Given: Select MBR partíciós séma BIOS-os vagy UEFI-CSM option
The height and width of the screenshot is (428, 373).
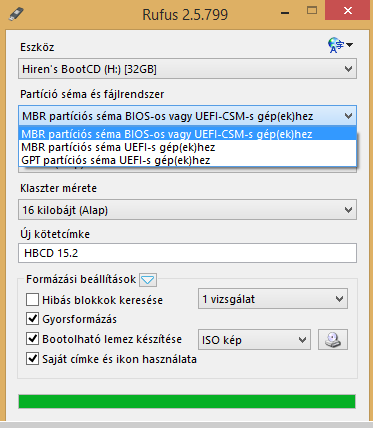Looking at the screenshot, I should [187, 134].
